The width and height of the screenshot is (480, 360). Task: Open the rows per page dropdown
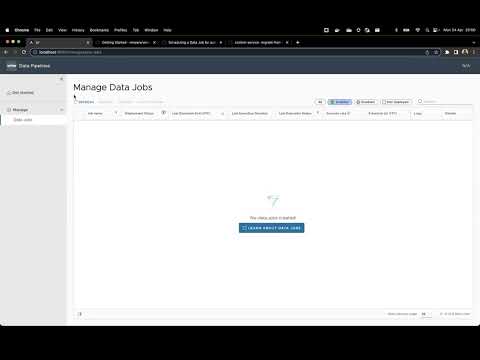click(426, 314)
